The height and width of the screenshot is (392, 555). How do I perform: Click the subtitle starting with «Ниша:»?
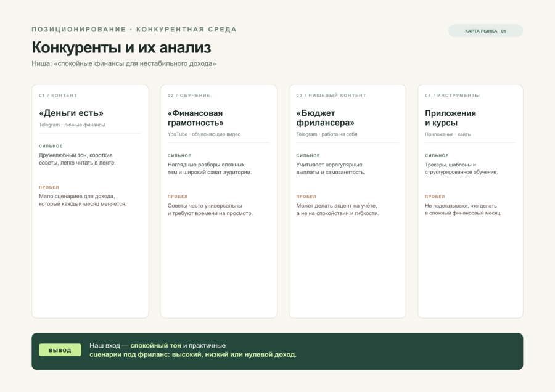pyautogui.click(x=124, y=63)
